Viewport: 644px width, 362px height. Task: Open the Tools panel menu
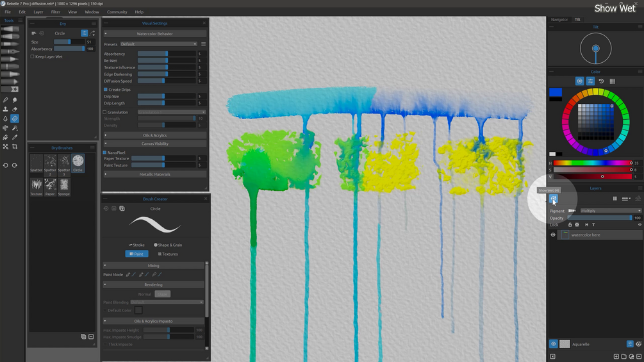pyautogui.click(x=20, y=20)
